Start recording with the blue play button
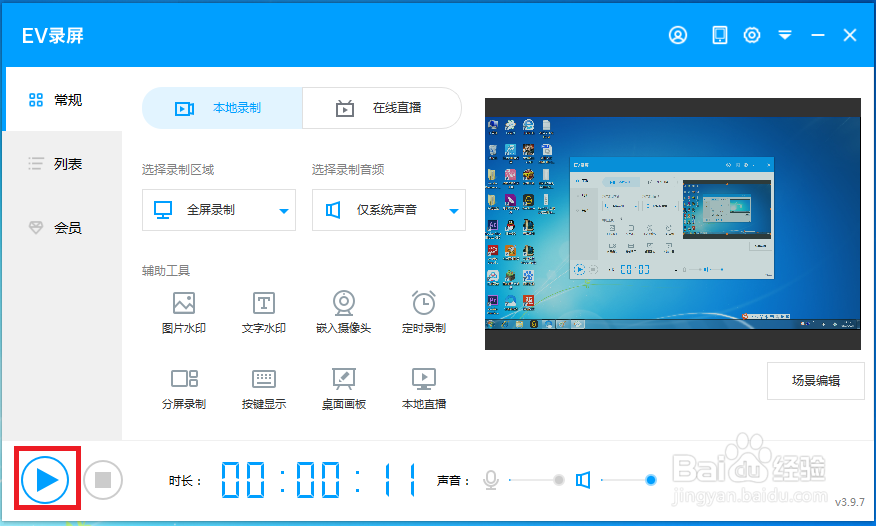The width and height of the screenshot is (876, 526). [45, 479]
